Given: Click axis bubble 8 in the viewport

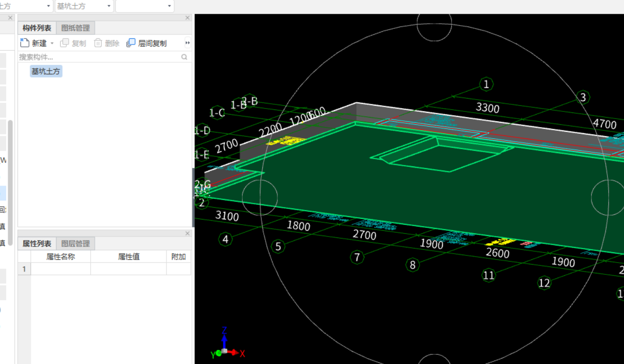Looking at the screenshot, I should point(413,265).
